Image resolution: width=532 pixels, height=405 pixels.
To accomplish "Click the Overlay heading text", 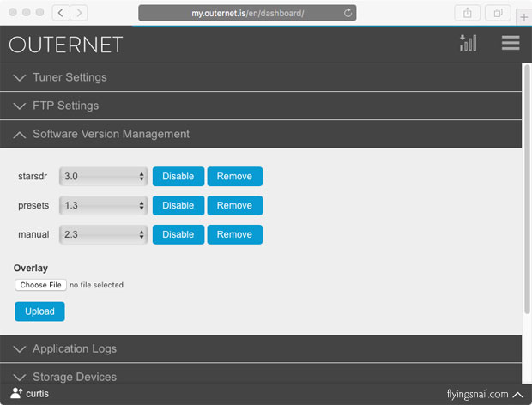I will pyautogui.click(x=31, y=269).
